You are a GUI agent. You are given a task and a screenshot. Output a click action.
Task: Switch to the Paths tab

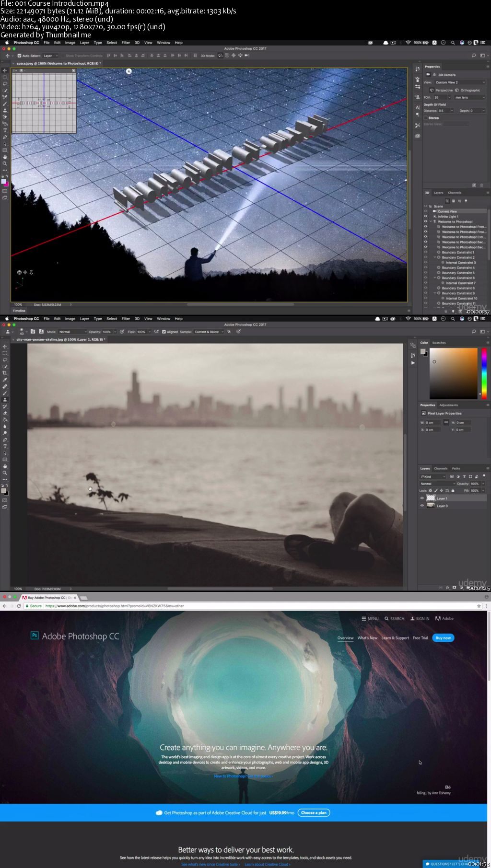click(x=456, y=468)
